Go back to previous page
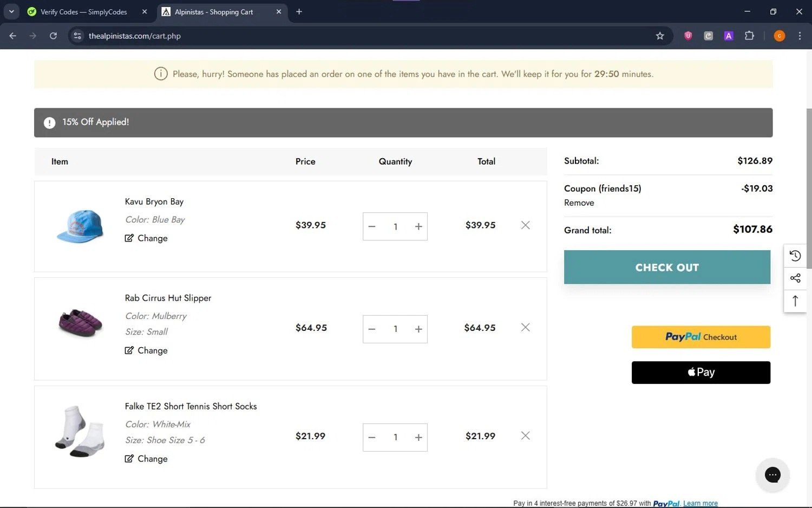This screenshot has width=812, height=508. (13, 36)
